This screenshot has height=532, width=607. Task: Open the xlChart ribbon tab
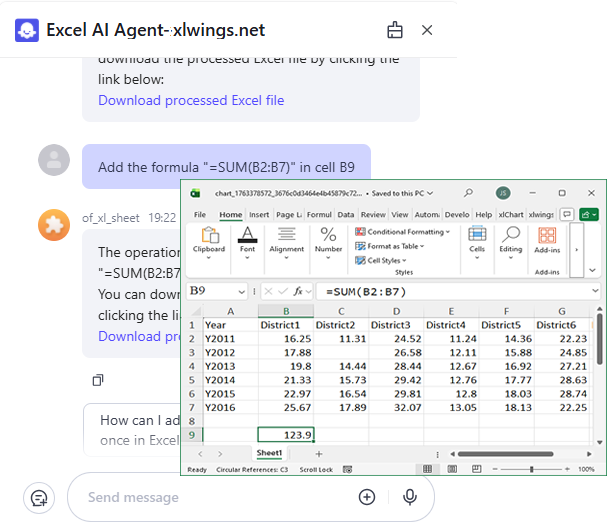point(511,215)
